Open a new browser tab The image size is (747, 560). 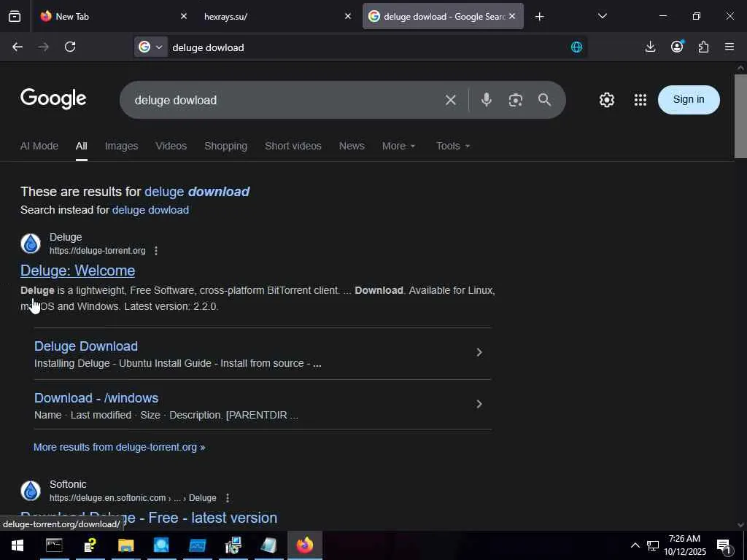539,17
